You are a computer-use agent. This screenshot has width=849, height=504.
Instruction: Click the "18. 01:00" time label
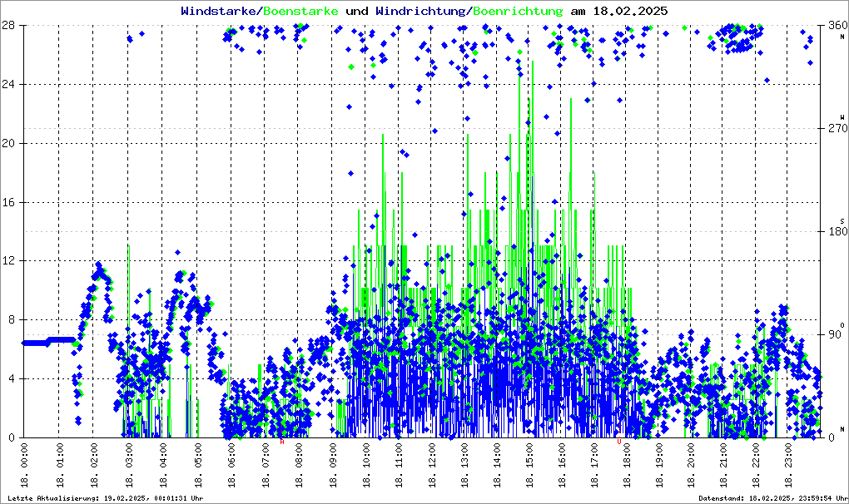click(59, 466)
